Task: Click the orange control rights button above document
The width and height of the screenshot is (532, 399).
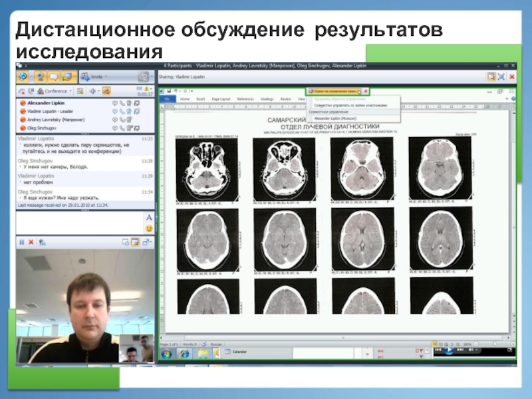Action: (335, 91)
